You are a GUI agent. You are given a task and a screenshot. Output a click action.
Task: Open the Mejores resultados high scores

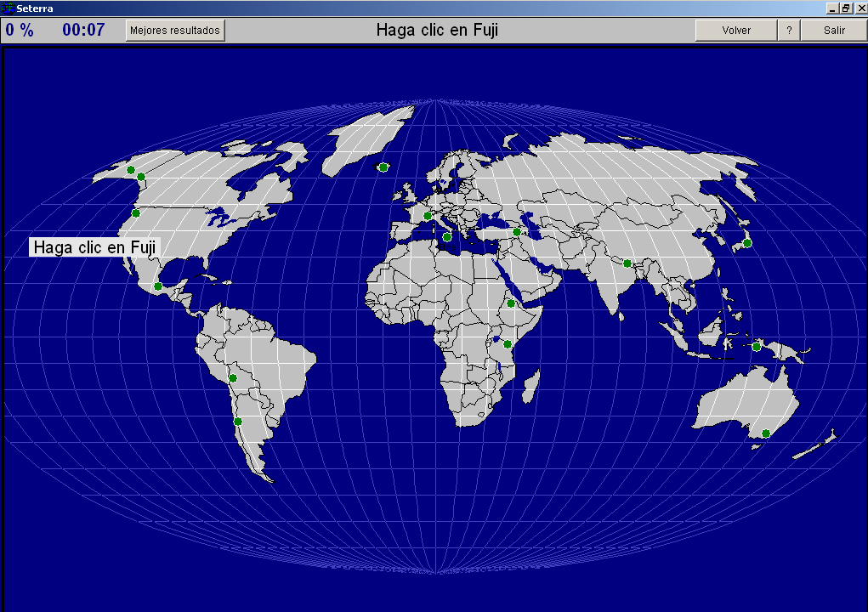point(175,31)
